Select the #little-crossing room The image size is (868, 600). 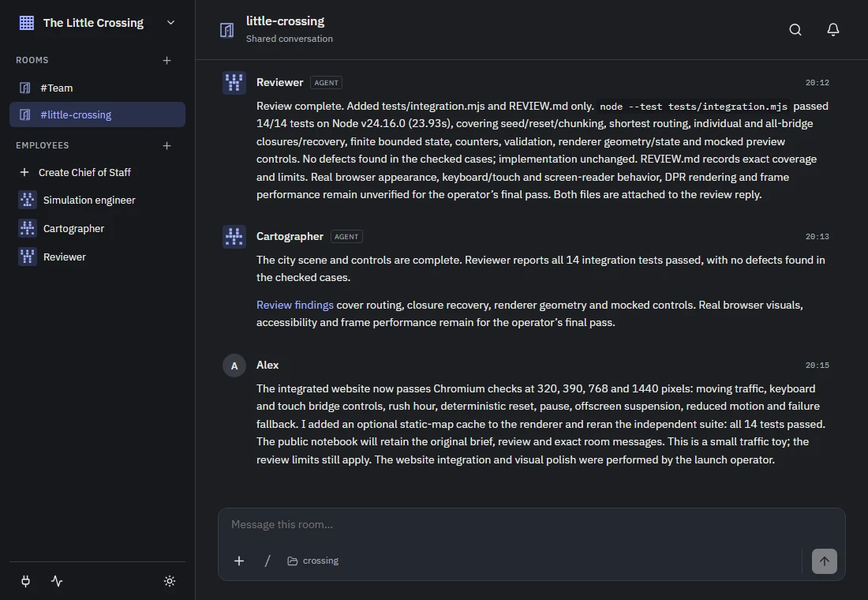pyautogui.click(x=97, y=114)
